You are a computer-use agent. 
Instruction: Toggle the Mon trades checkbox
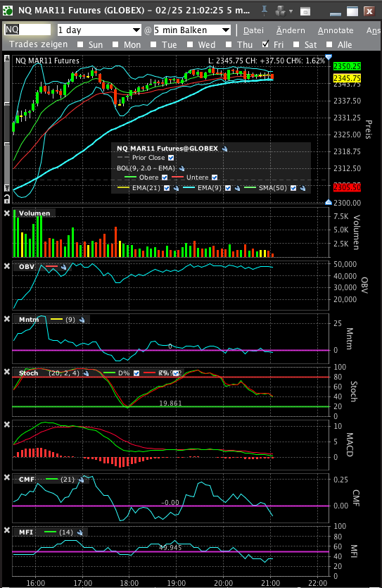[115, 44]
